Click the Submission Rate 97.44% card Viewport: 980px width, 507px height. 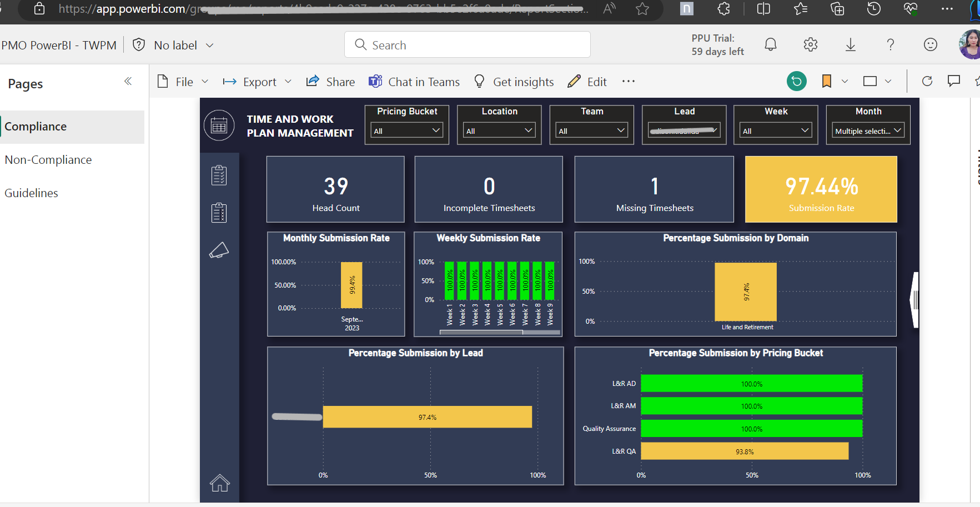click(821, 189)
